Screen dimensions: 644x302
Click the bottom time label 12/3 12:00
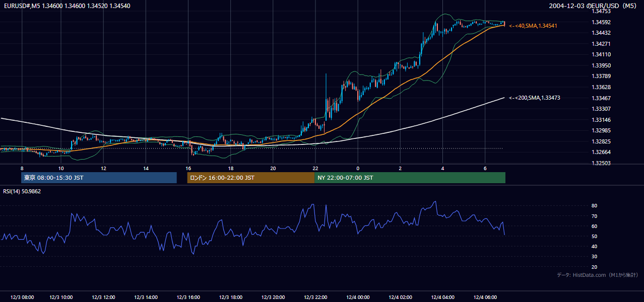104,297
